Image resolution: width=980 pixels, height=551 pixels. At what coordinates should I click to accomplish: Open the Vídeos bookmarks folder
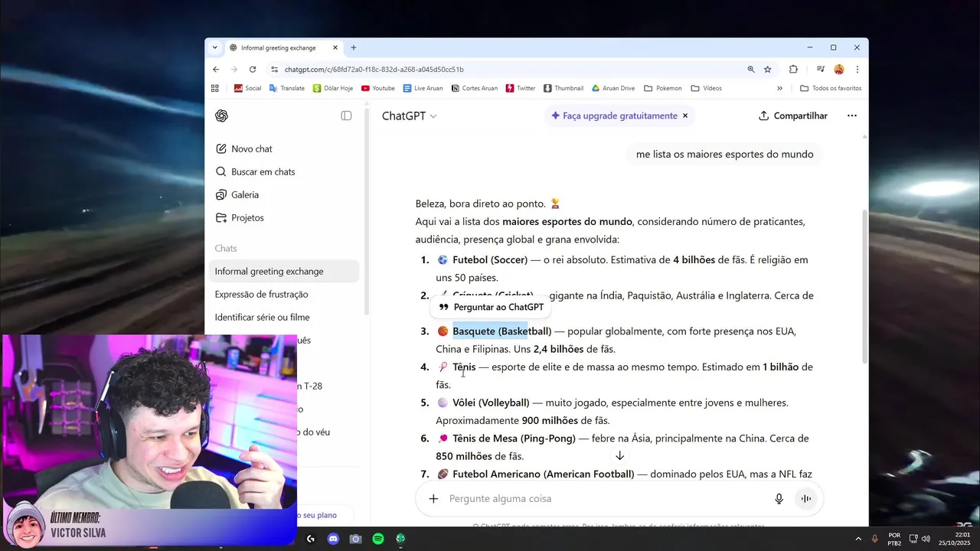click(x=706, y=88)
